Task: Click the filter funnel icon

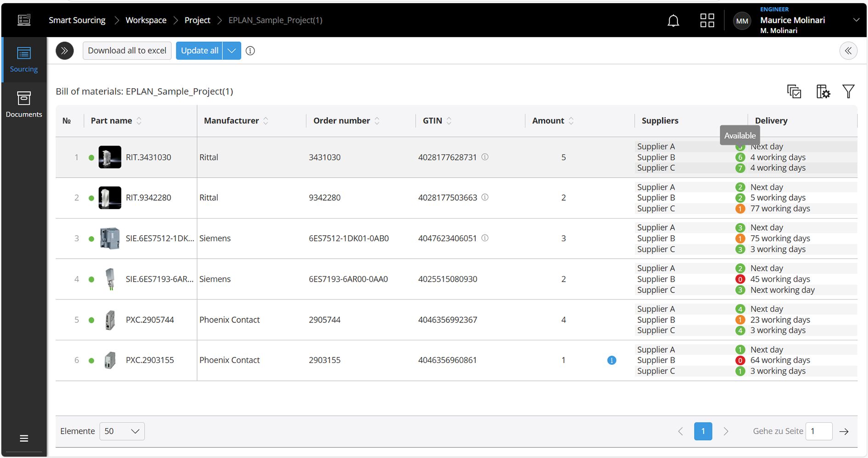Action: [x=848, y=91]
